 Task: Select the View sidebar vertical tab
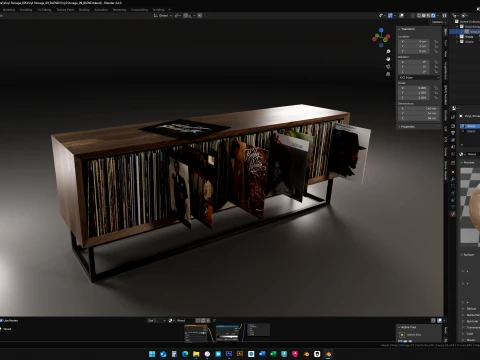pos(446,53)
